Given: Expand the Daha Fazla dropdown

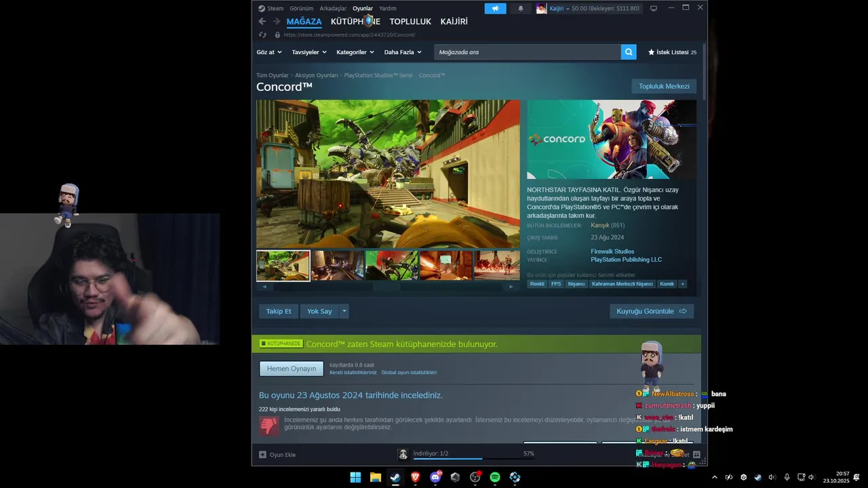Looking at the screenshot, I should click(x=403, y=52).
